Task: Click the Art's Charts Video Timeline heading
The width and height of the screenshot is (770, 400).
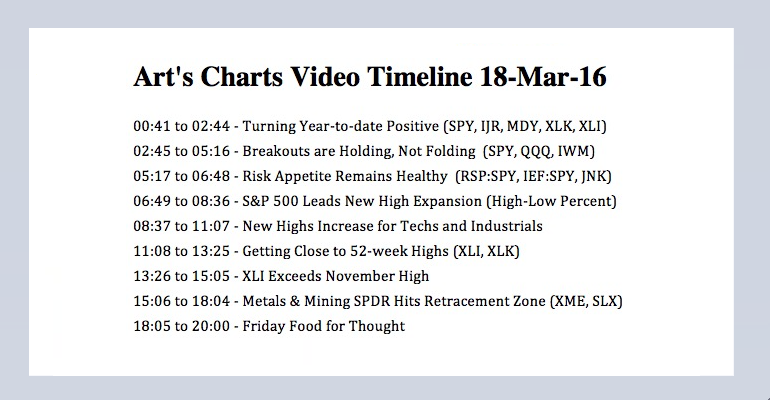Action: 369,77
